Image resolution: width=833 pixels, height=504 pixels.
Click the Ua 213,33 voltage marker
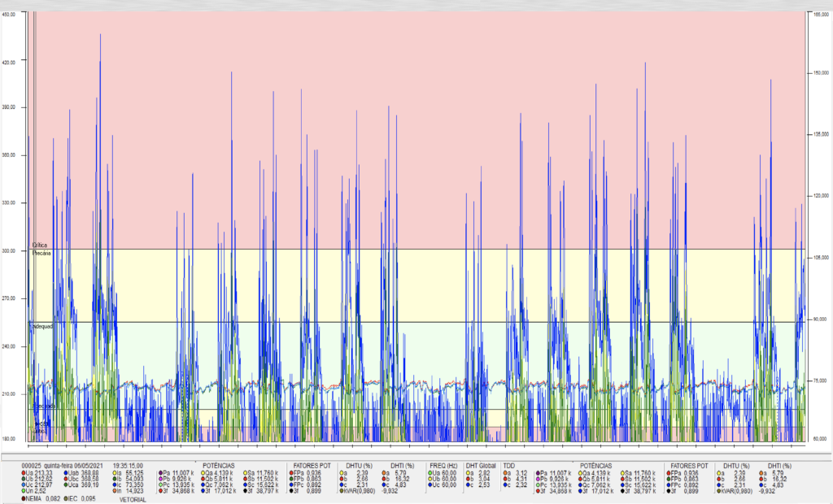[x=24, y=472]
